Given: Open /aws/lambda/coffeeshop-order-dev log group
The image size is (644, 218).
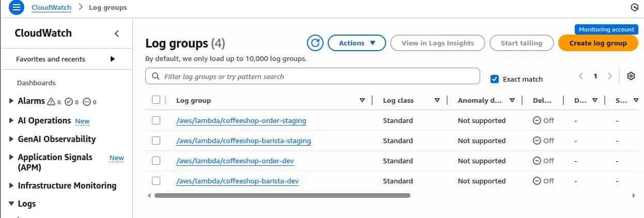Looking at the screenshot, I should click(x=235, y=161).
